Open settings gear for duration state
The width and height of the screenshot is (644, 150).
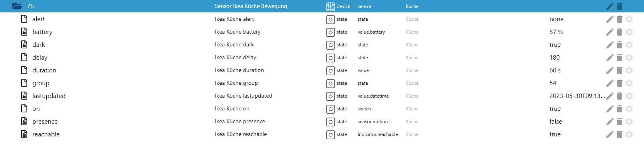[x=629, y=70]
